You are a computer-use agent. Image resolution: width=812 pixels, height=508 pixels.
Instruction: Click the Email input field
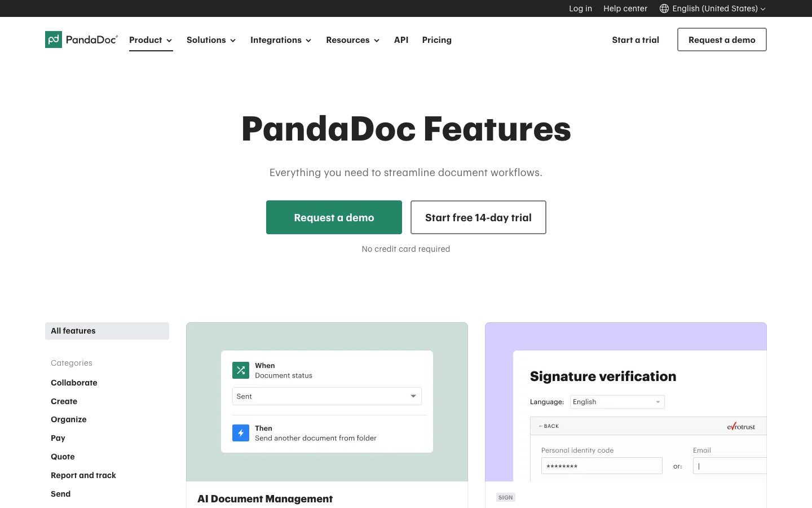pyautogui.click(x=730, y=466)
